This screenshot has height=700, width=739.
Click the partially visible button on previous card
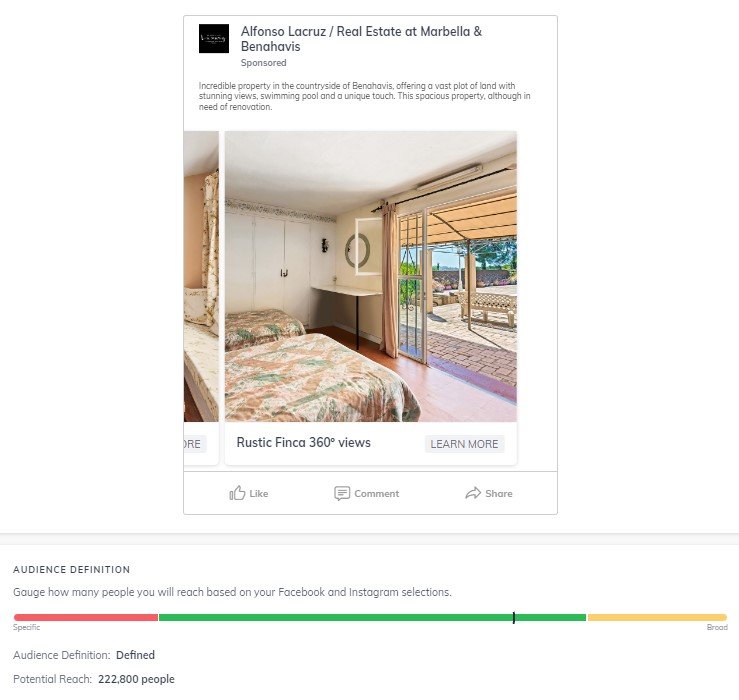pyautogui.click(x=195, y=444)
